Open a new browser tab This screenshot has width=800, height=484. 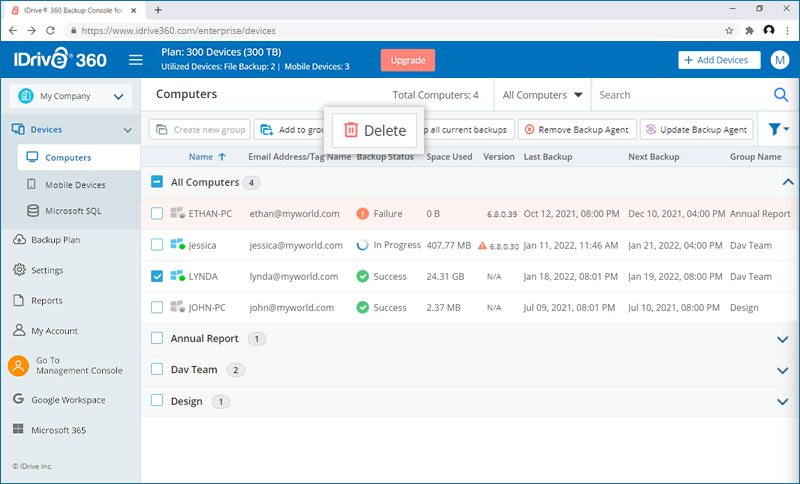pos(158,10)
